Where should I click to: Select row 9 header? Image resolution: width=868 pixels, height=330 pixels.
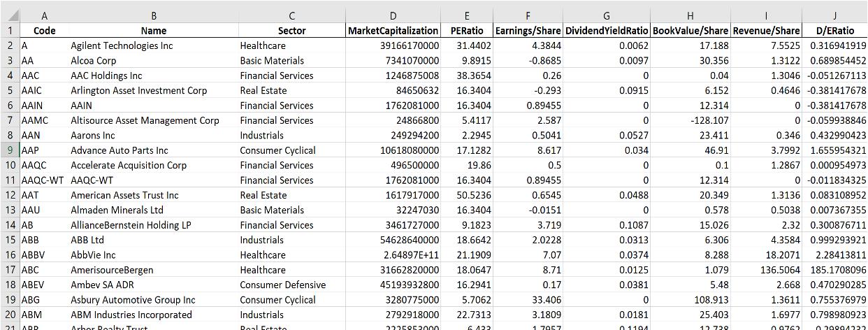coord(10,150)
